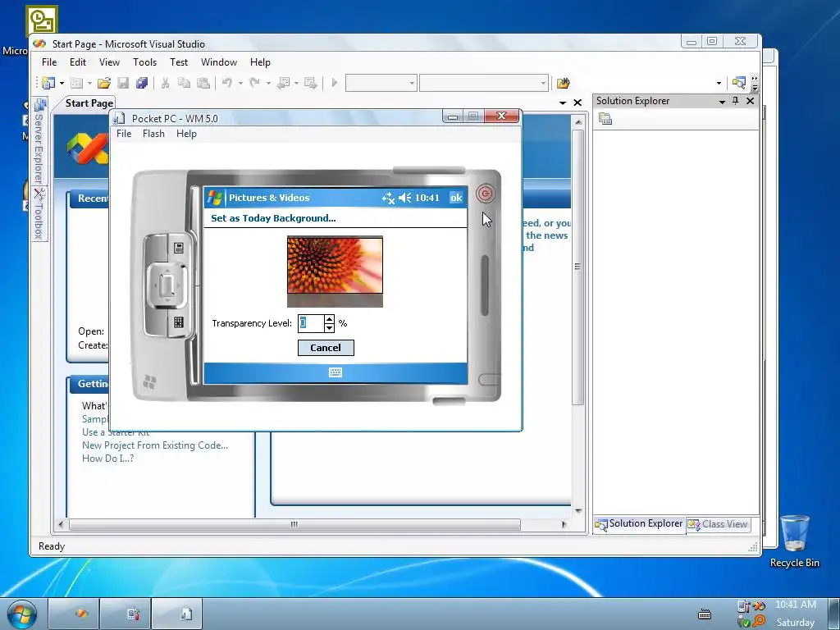The image size is (840, 630).
Task: Open the Flash menu in Pocket PC window
Action: coord(153,134)
